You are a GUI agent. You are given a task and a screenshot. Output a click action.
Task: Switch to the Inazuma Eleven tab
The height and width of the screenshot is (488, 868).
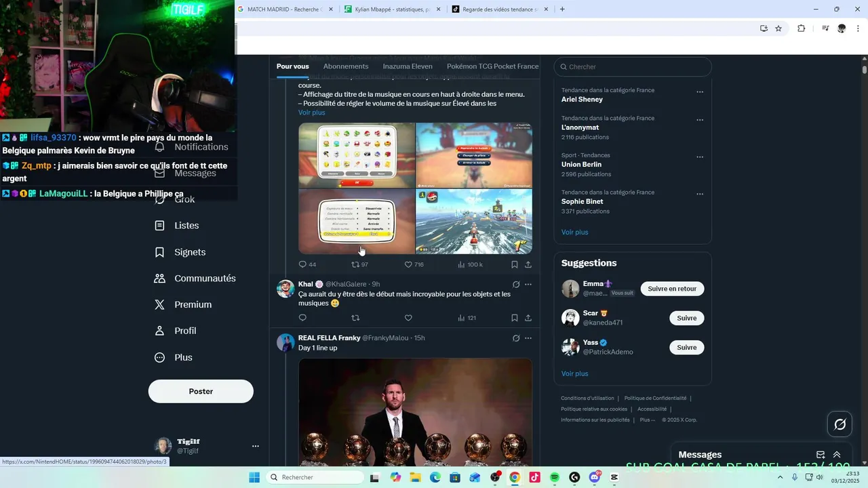(x=408, y=66)
